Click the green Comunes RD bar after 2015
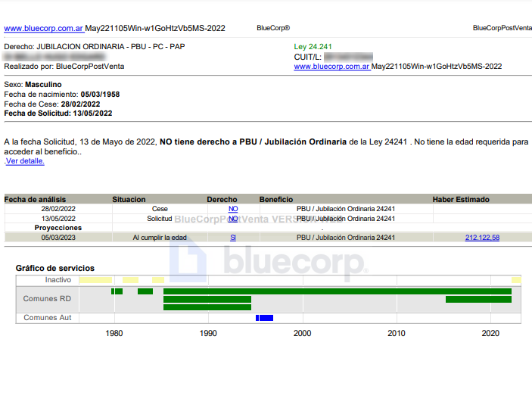The image size is (532, 417). point(478,299)
